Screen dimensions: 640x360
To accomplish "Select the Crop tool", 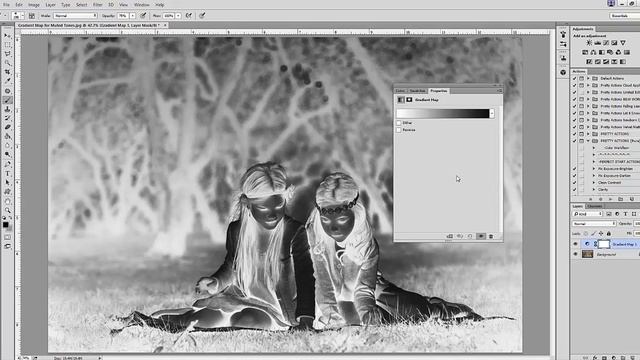I will (7, 72).
